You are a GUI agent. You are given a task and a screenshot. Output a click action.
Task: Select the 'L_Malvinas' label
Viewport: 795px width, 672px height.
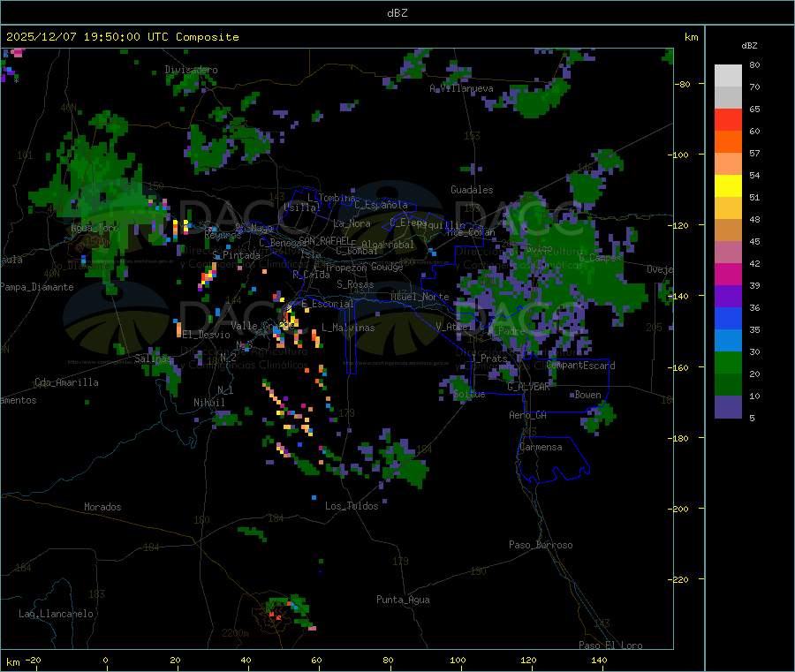click(x=348, y=328)
